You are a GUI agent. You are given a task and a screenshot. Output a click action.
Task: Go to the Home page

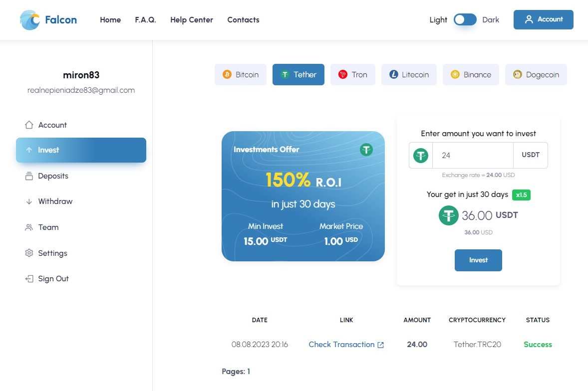110,20
